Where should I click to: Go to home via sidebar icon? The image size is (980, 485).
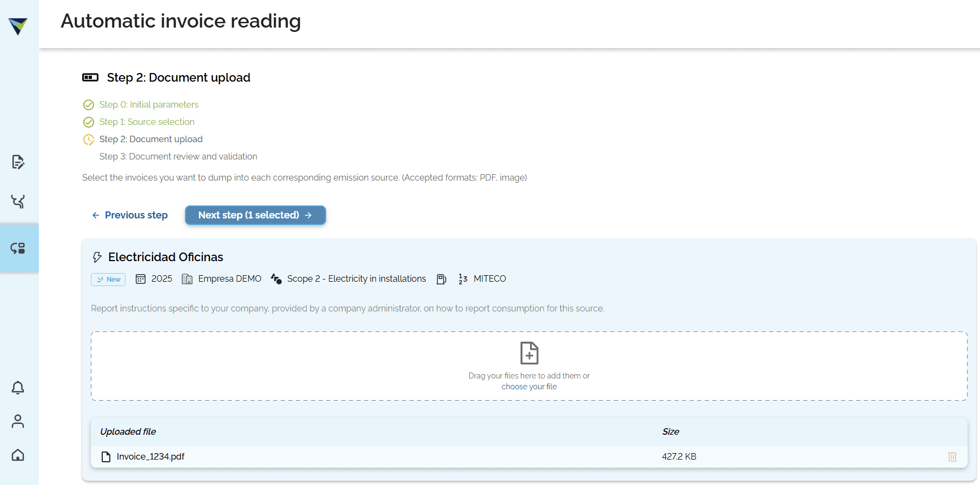point(18,455)
